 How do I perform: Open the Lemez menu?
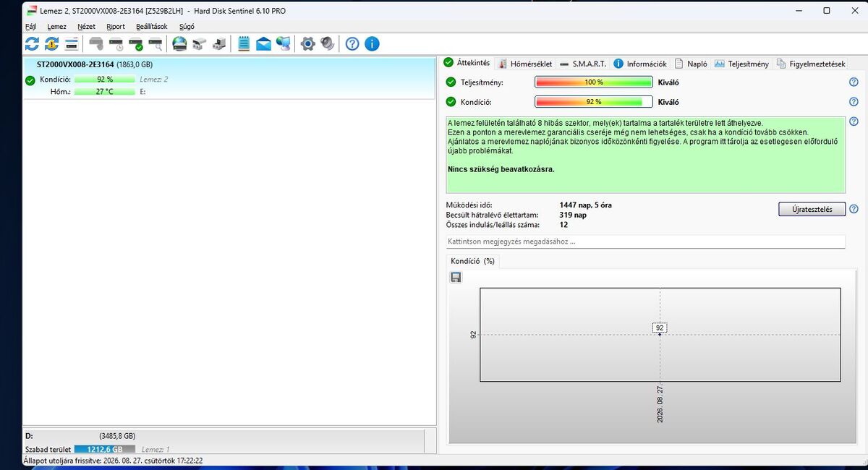coord(57,26)
